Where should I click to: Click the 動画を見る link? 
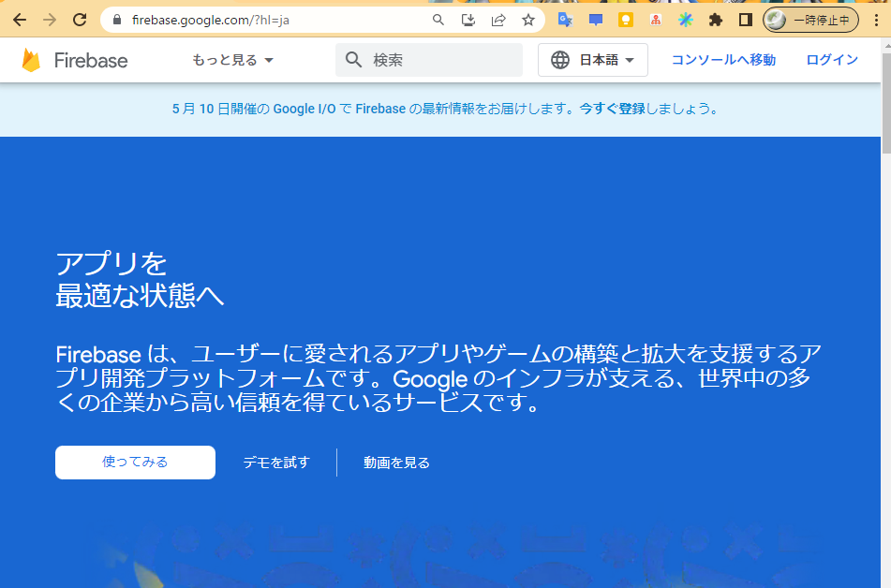pyautogui.click(x=396, y=463)
